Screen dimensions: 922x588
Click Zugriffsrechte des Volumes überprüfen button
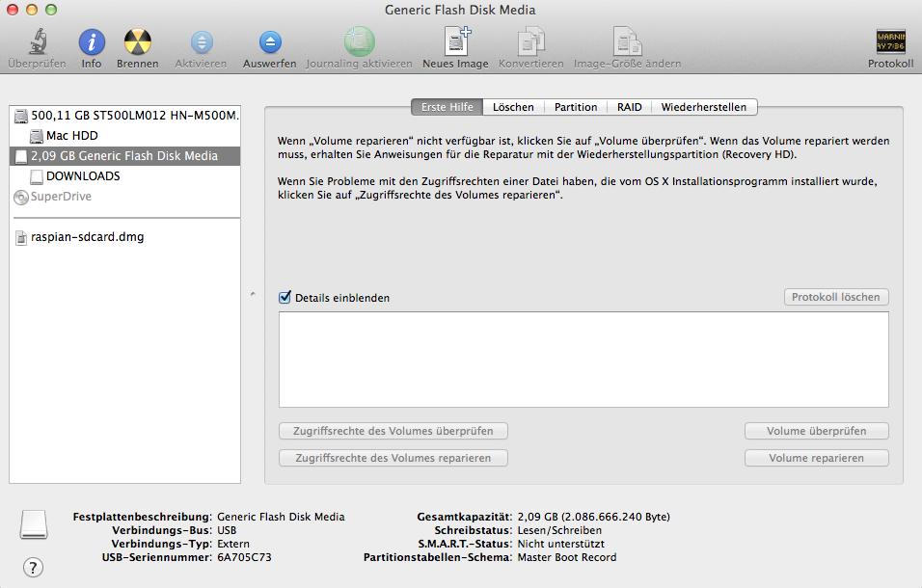coord(393,431)
